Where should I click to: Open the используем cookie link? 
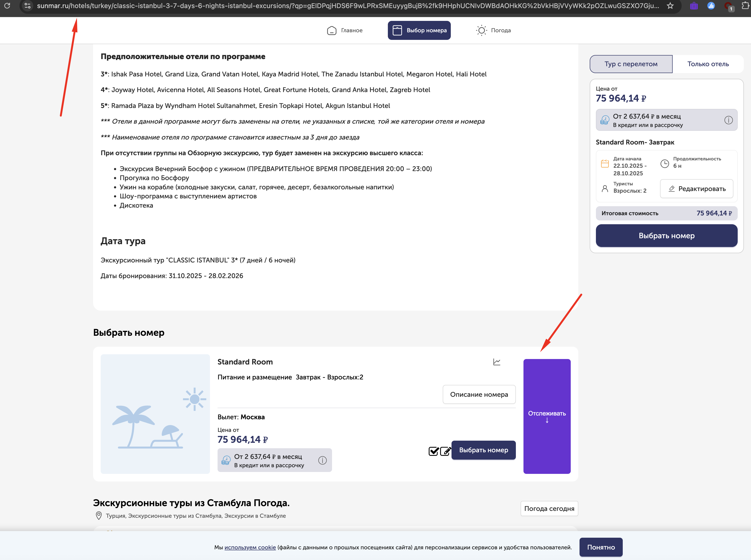[250, 547]
